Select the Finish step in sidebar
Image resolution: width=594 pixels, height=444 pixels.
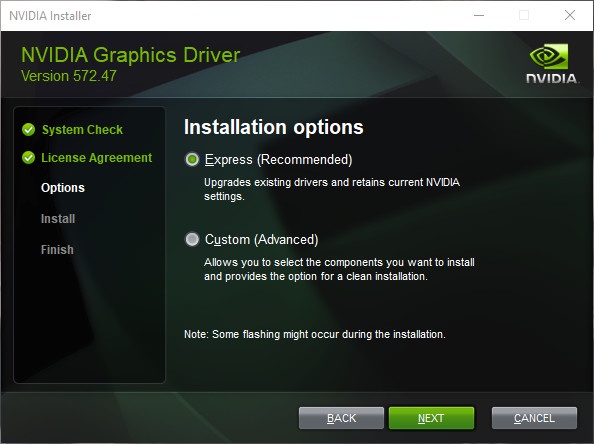click(x=57, y=250)
